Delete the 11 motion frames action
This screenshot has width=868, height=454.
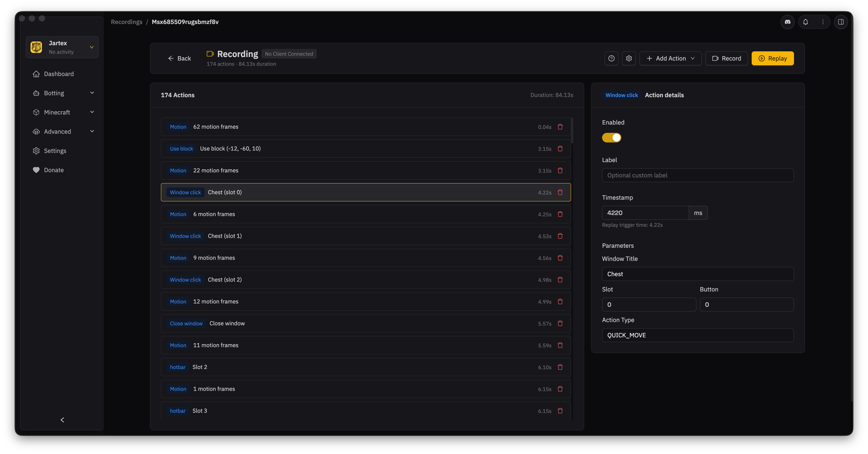pos(560,345)
